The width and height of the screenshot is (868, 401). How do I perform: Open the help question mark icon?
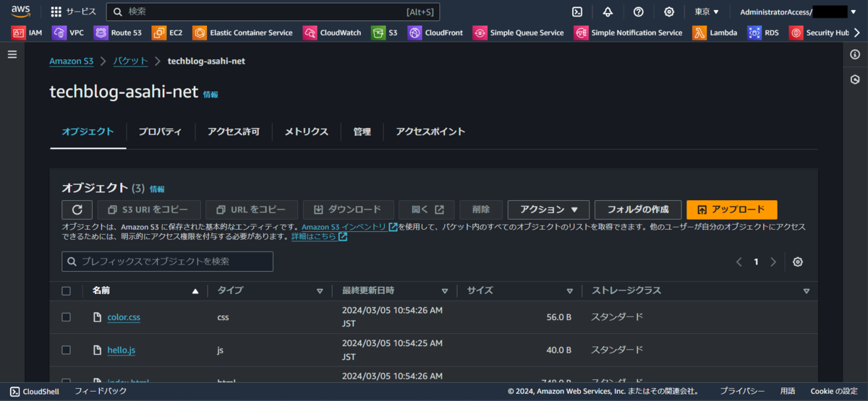pyautogui.click(x=638, y=12)
